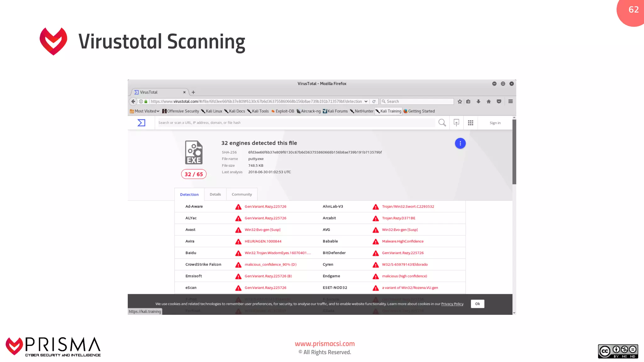644x362 pixels.
Task: Open the VirusTotal apps grid icon
Action: (x=470, y=123)
